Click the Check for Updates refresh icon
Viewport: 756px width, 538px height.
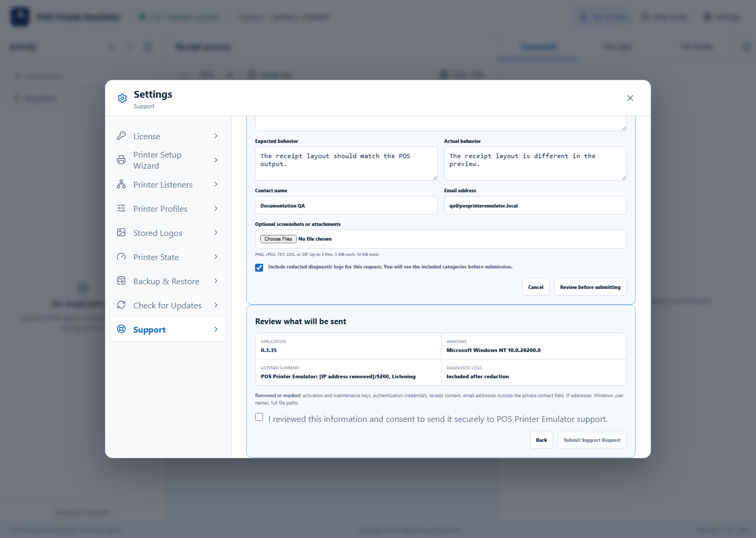121,305
